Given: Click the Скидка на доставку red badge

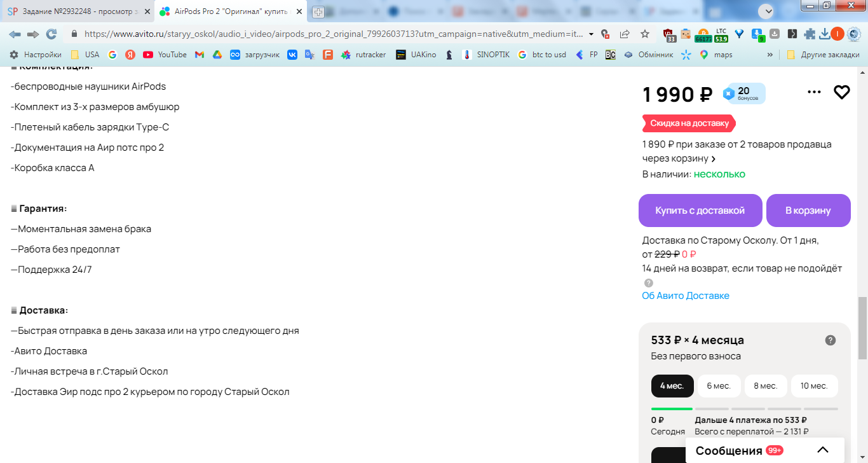Looking at the screenshot, I should click(x=689, y=123).
